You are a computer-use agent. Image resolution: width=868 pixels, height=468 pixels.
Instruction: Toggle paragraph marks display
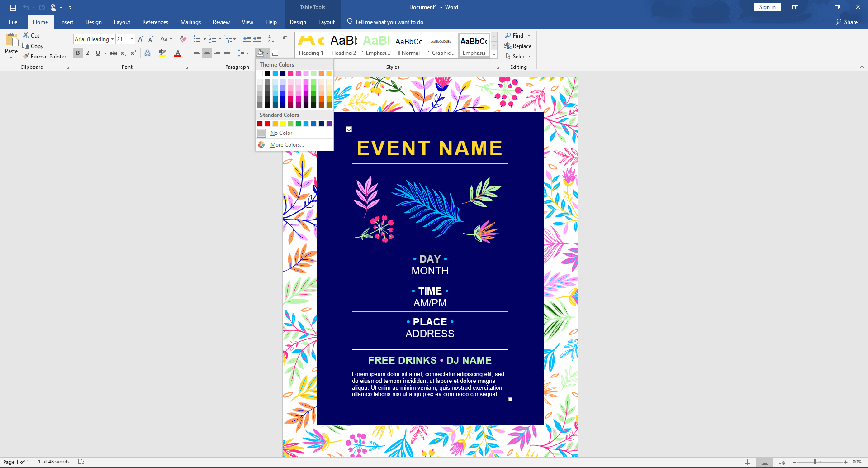coord(285,39)
